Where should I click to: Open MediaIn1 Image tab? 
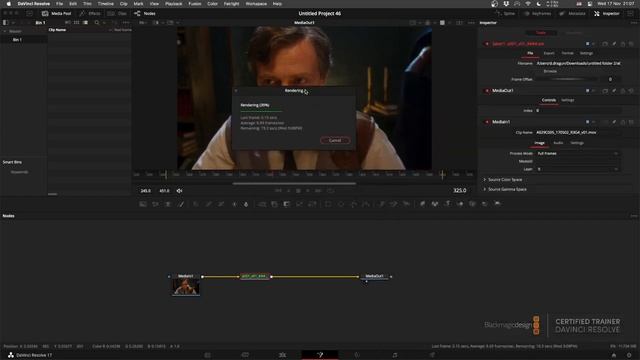(x=539, y=143)
